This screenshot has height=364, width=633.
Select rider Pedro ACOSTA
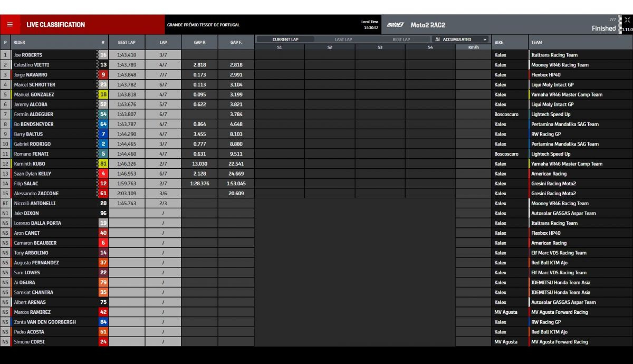click(x=29, y=332)
